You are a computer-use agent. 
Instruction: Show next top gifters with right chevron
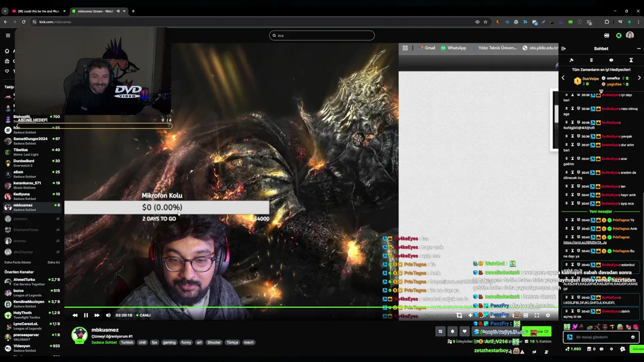coord(639,78)
